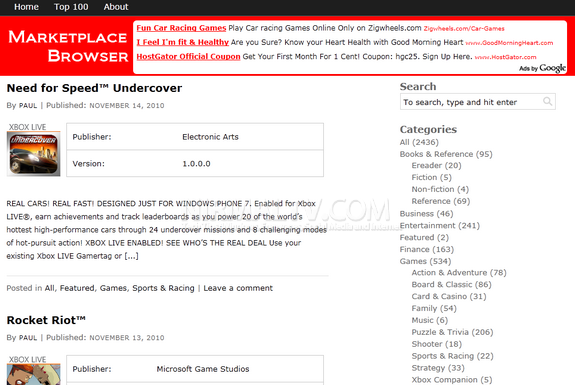
Task: Select the version 1.0.0.0 value
Action: (x=196, y=164)
